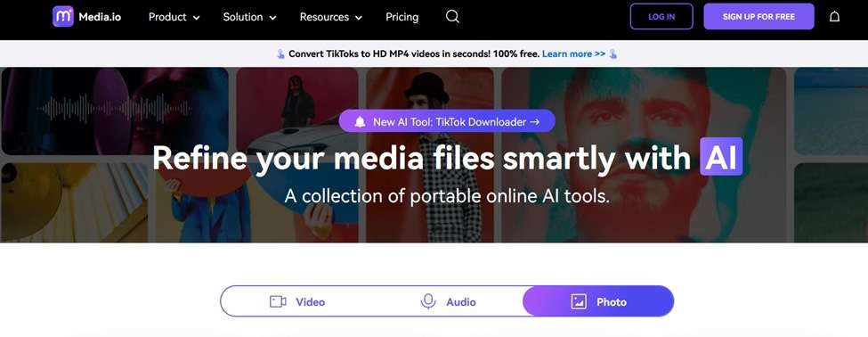This screenshot has height=337, width=868.
Task: Expand the Product dropdown menu
Action: (x=174, y=17)
